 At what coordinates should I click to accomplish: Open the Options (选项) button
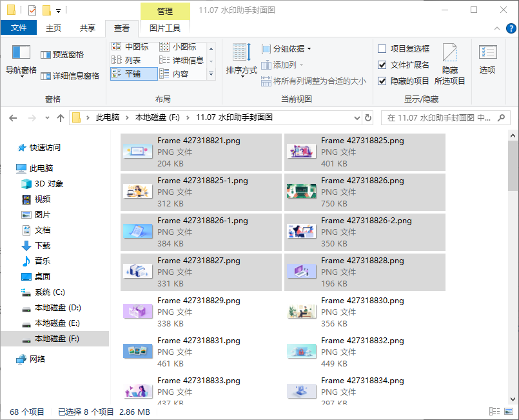pyautogui.click(x=487, y=59)
